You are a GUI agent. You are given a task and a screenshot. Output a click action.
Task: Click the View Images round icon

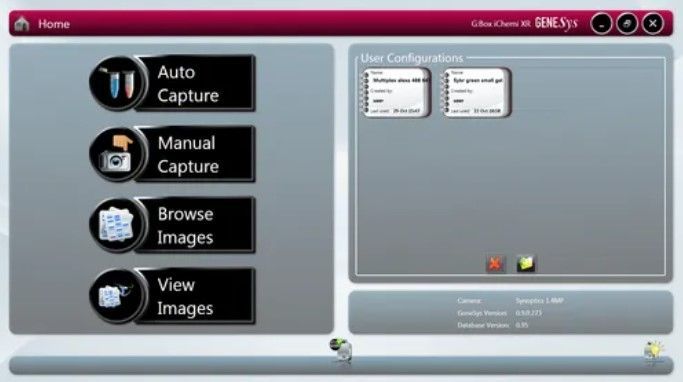[x=117, y=296]
